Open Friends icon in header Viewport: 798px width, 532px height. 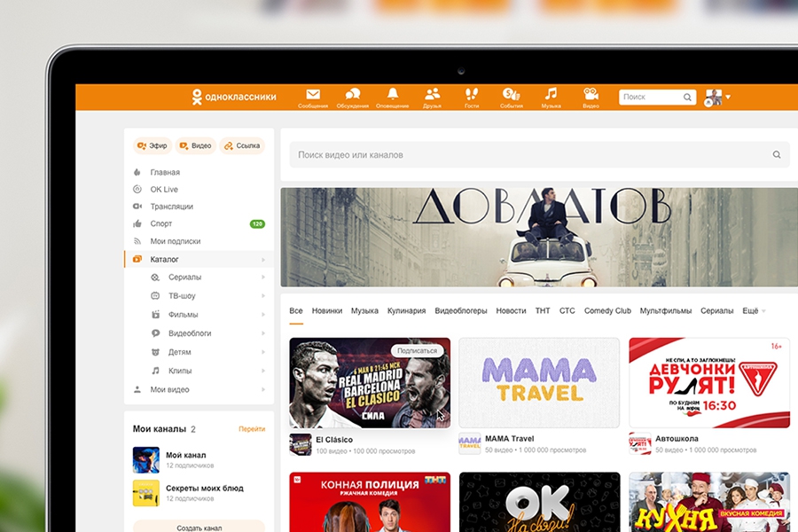(432, 94)
